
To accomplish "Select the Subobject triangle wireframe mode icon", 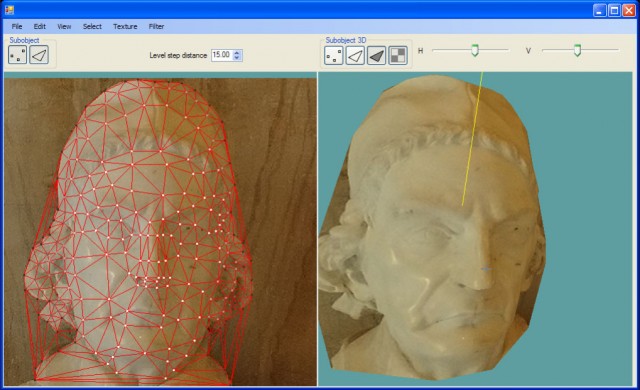I will [39, 55].
